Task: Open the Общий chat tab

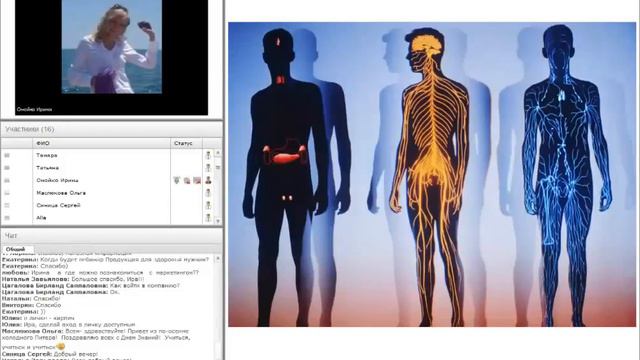Action: pyautogui.click(x=16, y=249)
